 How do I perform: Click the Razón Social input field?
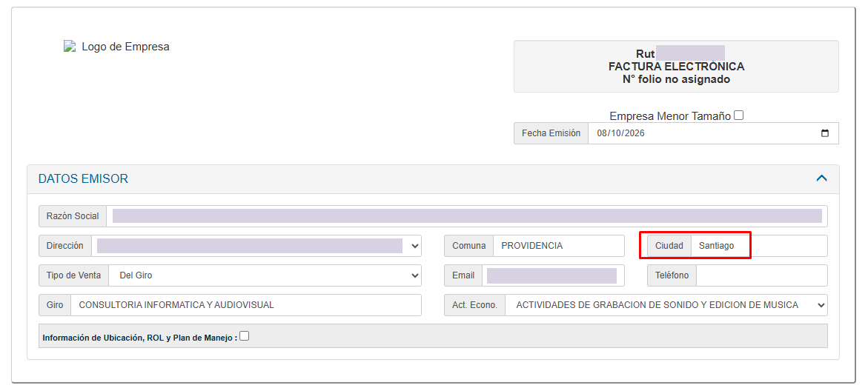click(467, 216)
